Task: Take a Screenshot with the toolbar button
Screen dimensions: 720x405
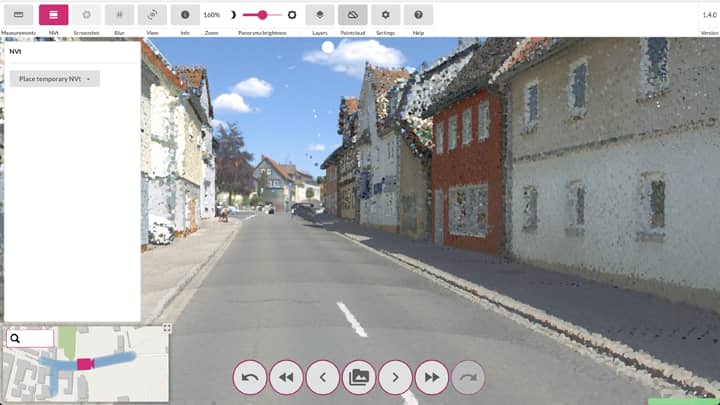Action: tap(86, 15)
